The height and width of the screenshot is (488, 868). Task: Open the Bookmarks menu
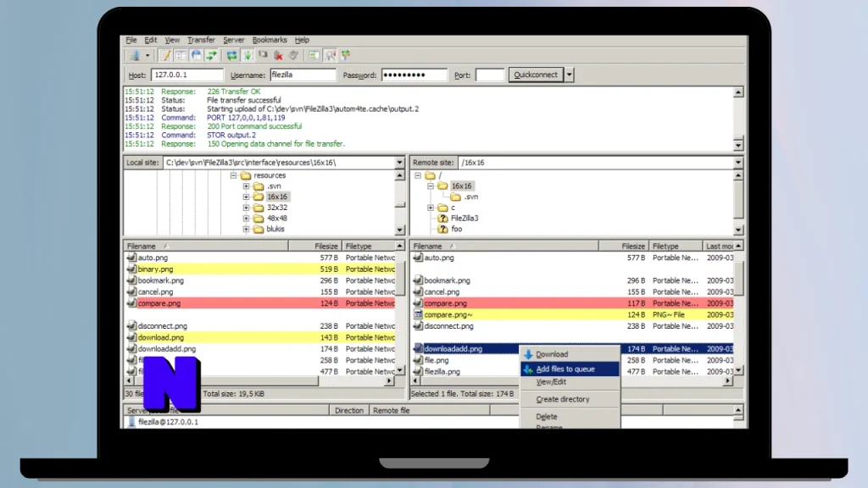click(x=270, y=40)
